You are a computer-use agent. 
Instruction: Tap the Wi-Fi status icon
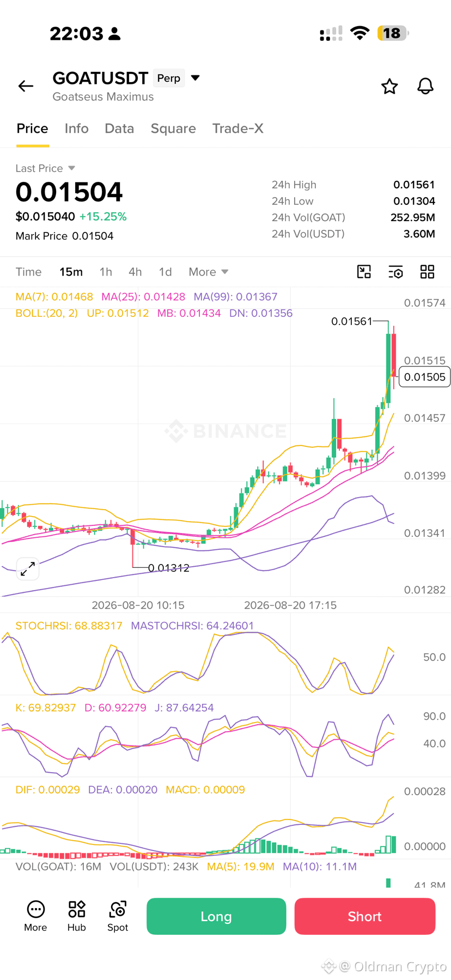click(x=359, y=33)
